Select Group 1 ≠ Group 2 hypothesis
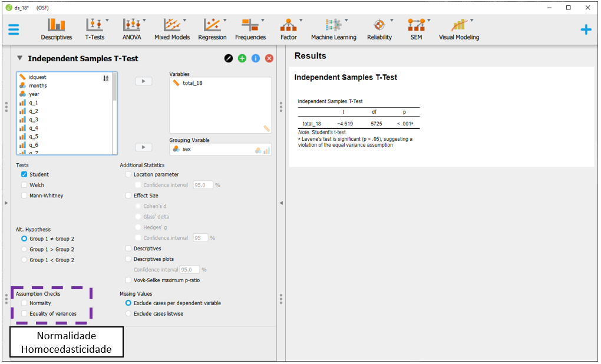601x364 pixels. 24,239
